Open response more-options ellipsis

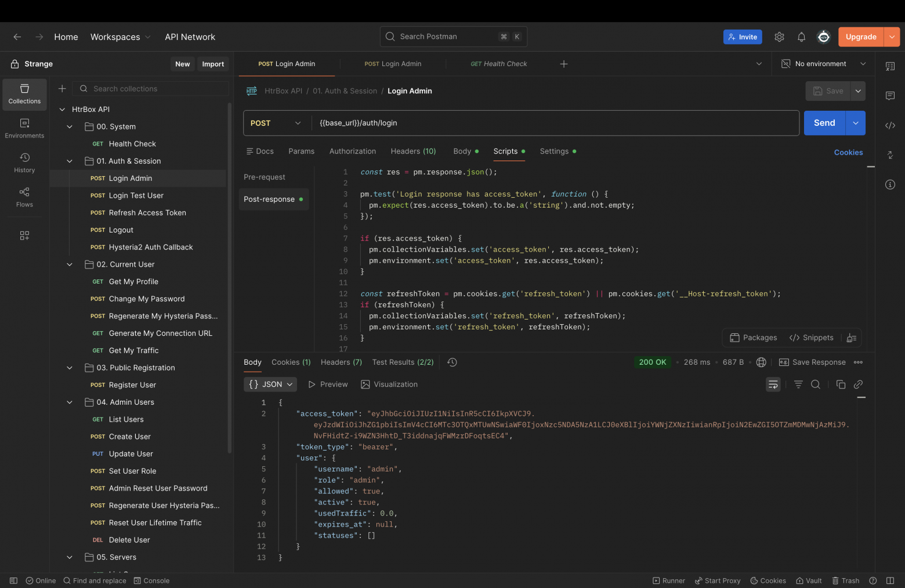tap(858, 362)
